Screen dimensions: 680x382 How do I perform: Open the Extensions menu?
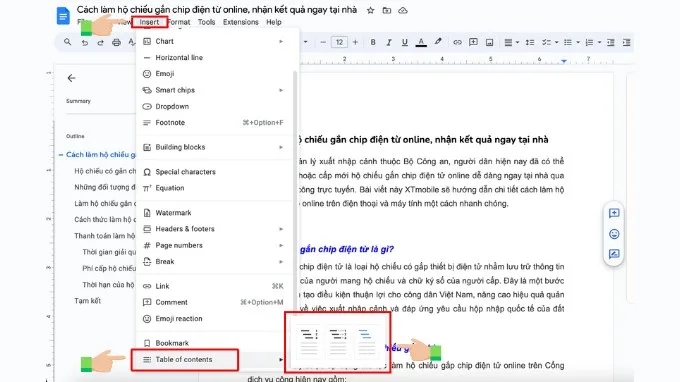coord(241,22)
